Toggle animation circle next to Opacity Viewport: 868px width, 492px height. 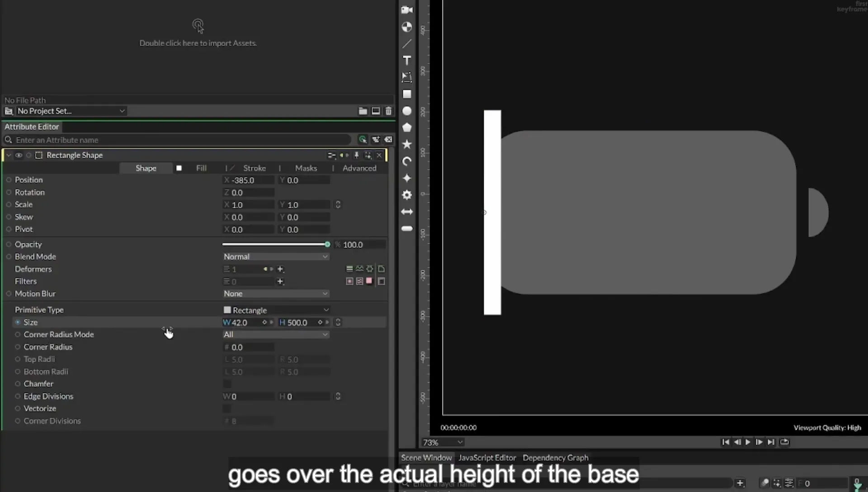[x=9, y=244]
